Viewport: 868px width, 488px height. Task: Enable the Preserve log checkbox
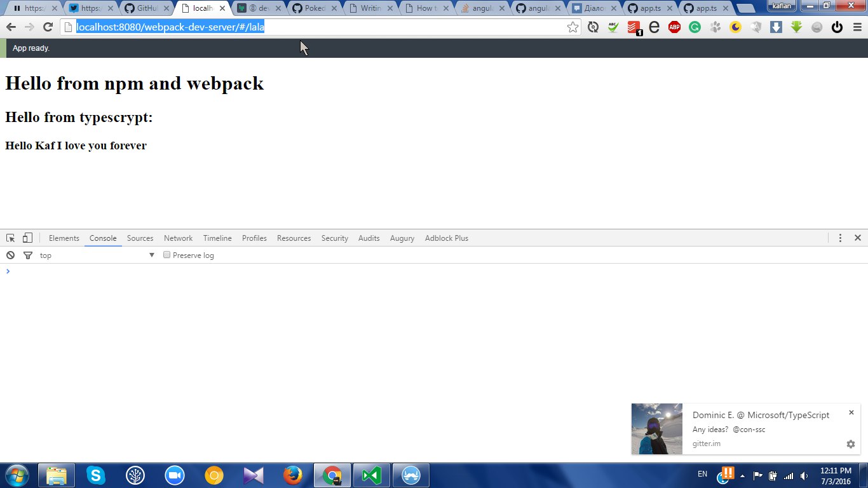pos(167,255)
